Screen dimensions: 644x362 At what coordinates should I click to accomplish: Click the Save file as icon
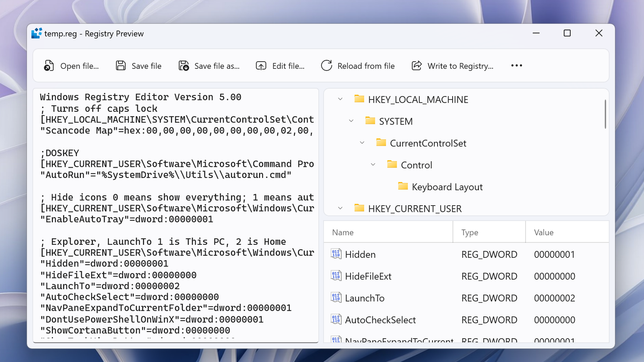click(184, 66)
